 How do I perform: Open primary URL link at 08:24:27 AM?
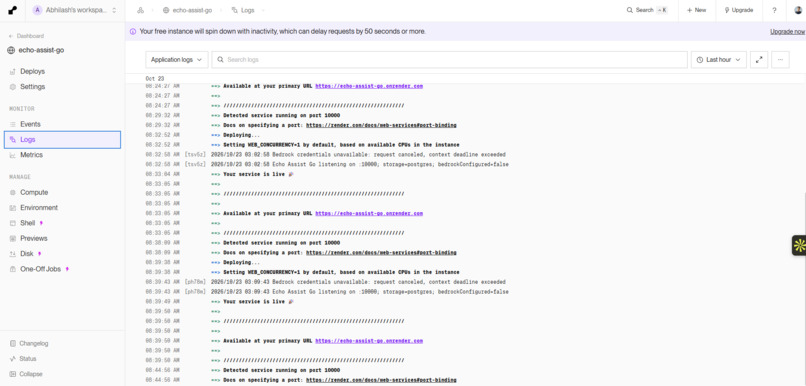click(369, 86)
